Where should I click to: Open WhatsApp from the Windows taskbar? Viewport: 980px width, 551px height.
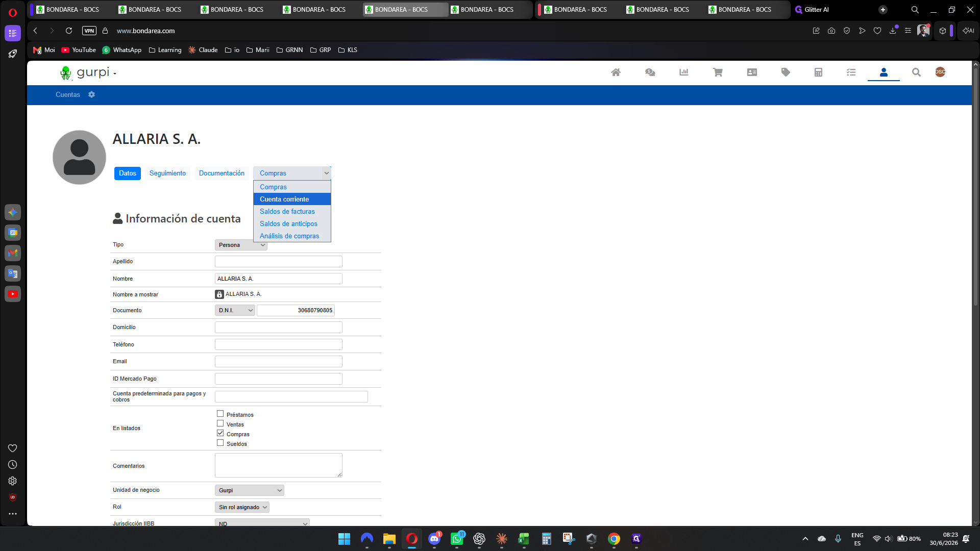click(457, 539)
